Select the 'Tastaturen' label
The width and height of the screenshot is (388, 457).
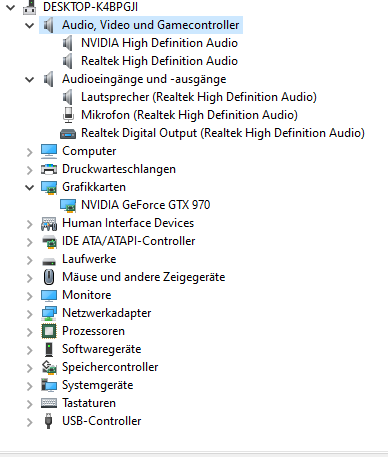click(x=89, y=403)
